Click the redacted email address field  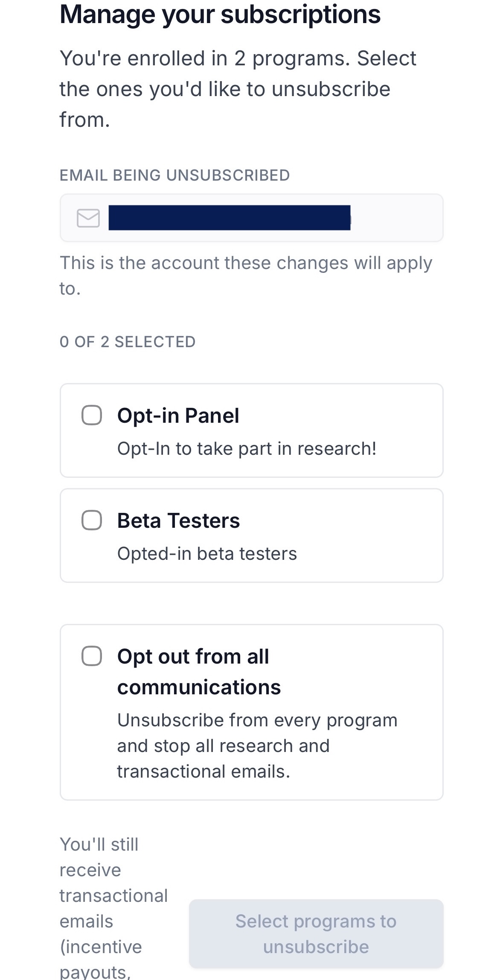click(x=252, y=218)
